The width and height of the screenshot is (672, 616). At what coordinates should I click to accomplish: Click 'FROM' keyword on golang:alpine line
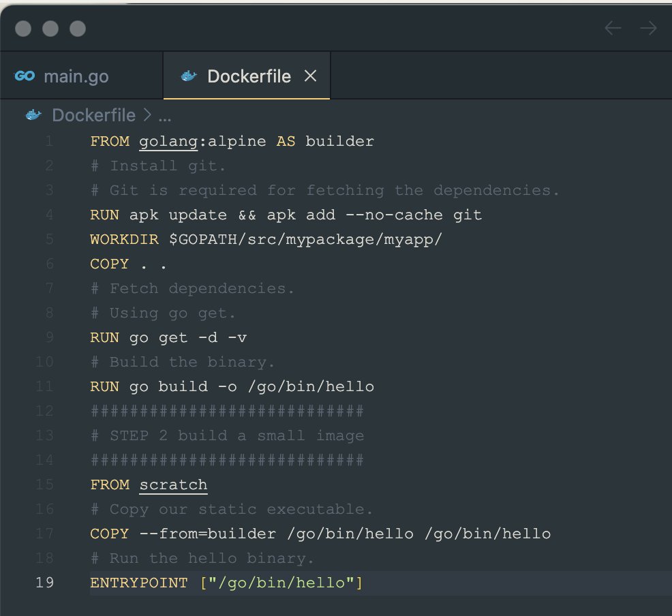(x=110, y=141)
